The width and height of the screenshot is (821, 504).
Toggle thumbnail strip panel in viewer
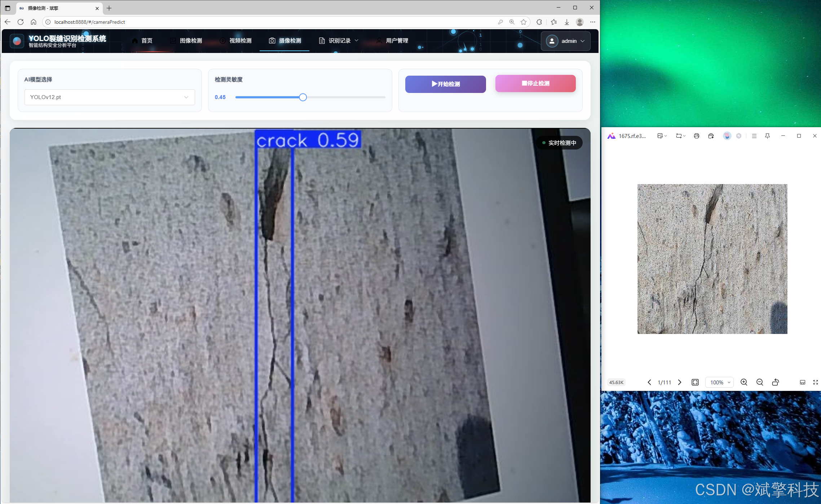[802, 382]
